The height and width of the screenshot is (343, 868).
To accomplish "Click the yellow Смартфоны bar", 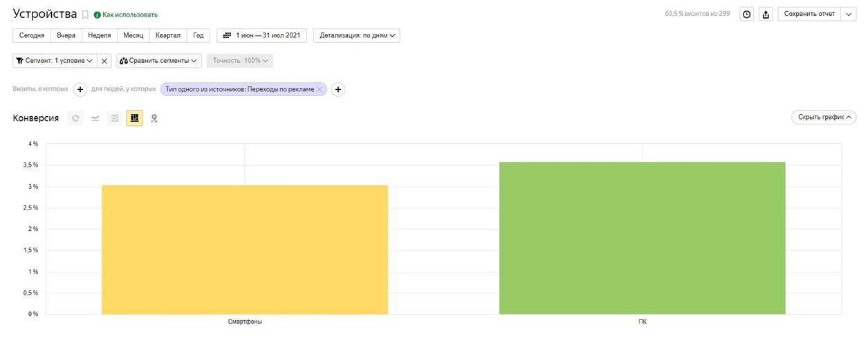I will click(x=245, y=250).
